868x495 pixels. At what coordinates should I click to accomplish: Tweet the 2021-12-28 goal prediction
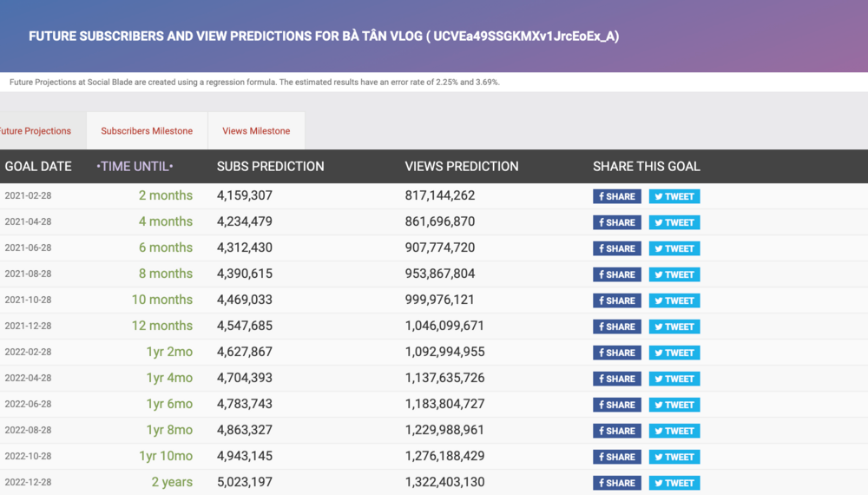(674, 327)
